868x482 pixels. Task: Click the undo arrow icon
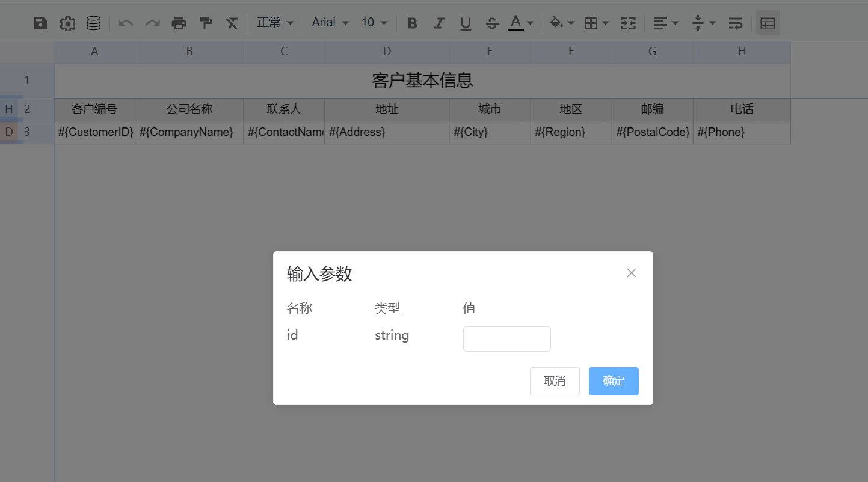(126, 23)
